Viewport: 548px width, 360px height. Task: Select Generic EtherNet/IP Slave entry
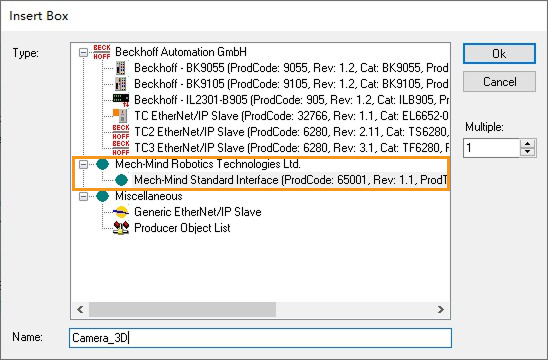(198, 212)
